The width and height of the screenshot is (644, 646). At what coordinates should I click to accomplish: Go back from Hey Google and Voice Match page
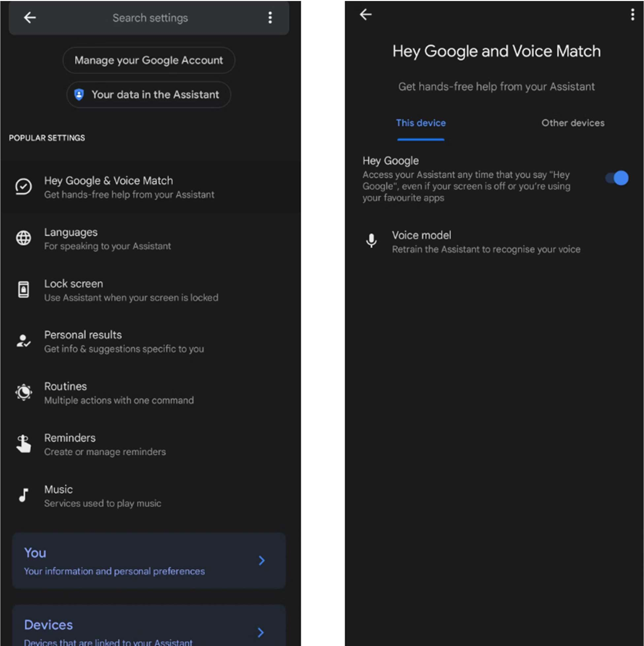pos(366,15)
